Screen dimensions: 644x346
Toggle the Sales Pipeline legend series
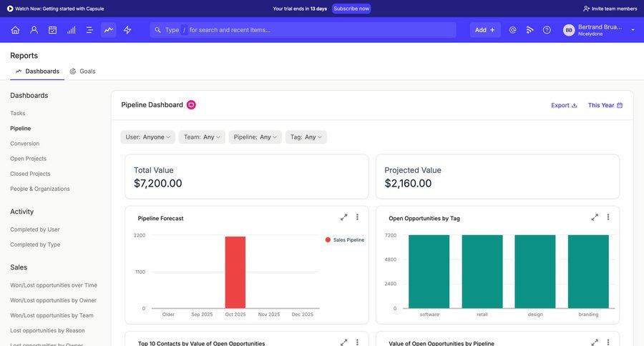[345, 240]
